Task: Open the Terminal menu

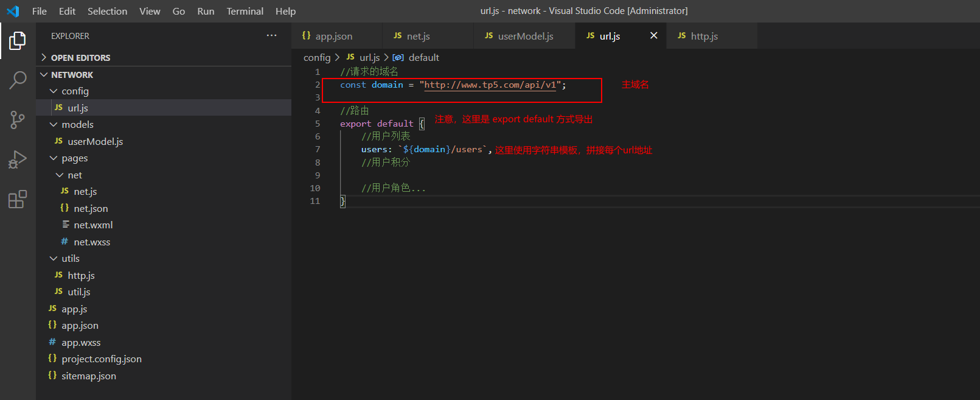Action: [x=245, y=11]
